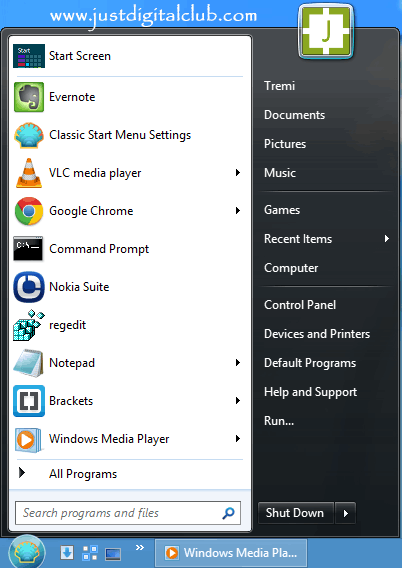This screenshot has height=568, width=402.
Task: Open Devices and Printers
Action: (317, 334)
